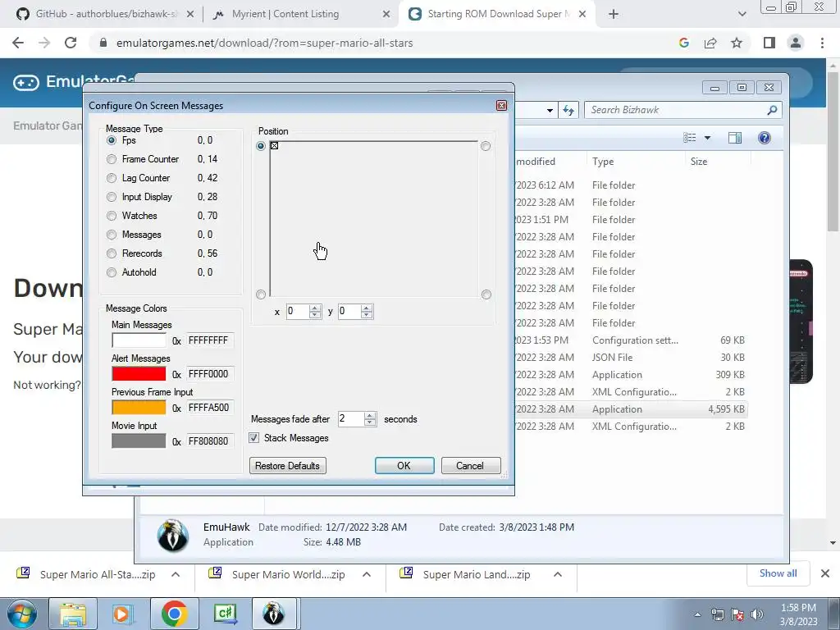
Task: Select the Fps message type radio button
Action: [112, 140]
